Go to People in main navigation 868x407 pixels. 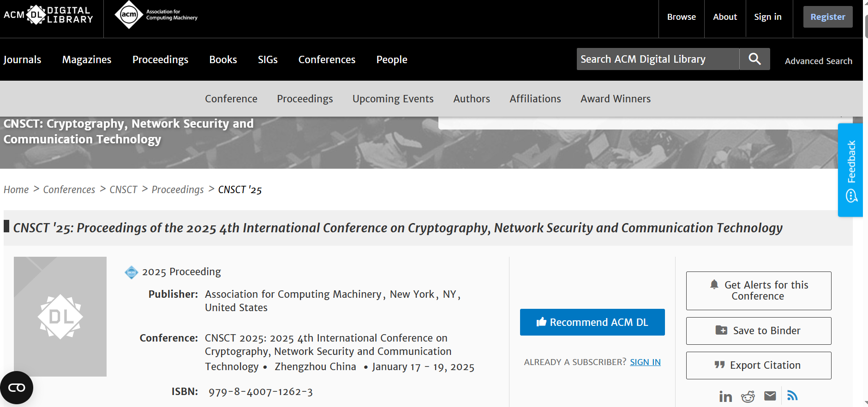[x=392, y=60]
